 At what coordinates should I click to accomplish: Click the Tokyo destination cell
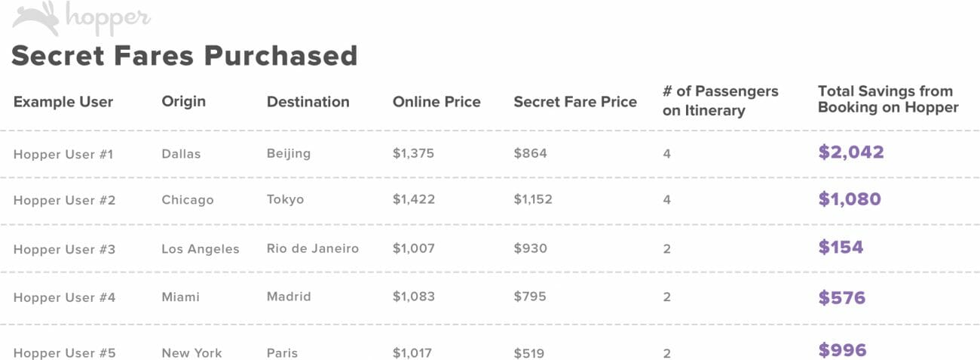[285, 200]
